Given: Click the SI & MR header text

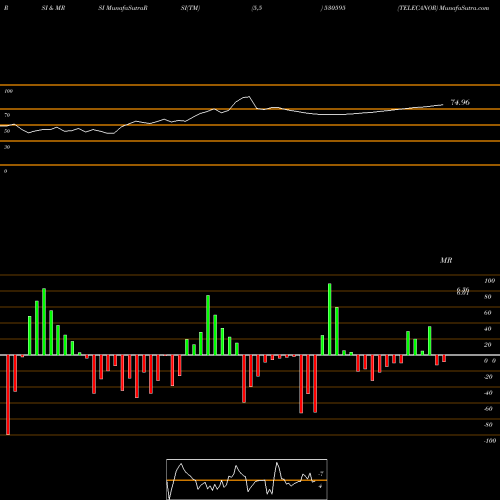Looking at the screenshot, I should [53, 8].
